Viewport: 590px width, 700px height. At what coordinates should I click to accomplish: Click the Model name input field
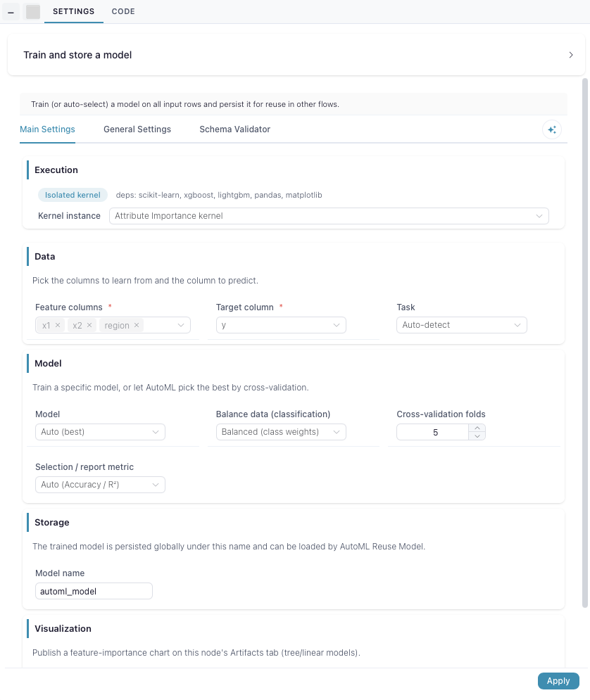coord(94,591)
